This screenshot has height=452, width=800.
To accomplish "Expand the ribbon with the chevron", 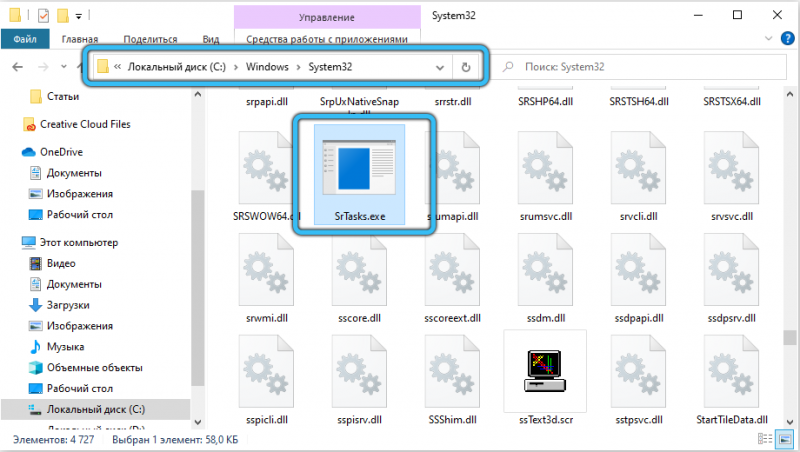I will 769,38.
